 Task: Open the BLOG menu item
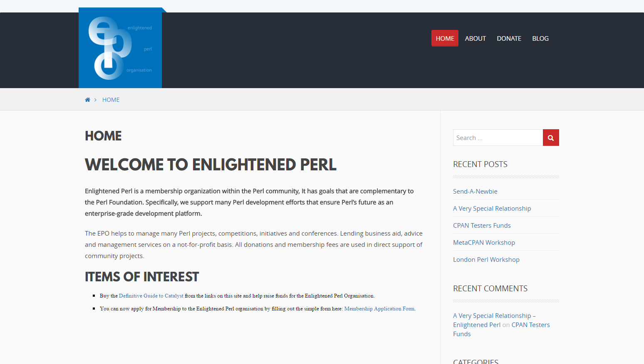(x=540, y=38)
